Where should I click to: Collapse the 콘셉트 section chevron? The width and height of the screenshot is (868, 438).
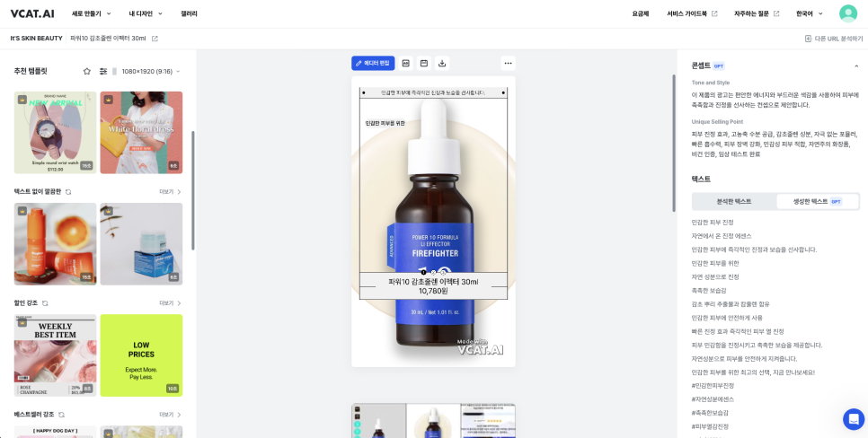pos(856,66)
